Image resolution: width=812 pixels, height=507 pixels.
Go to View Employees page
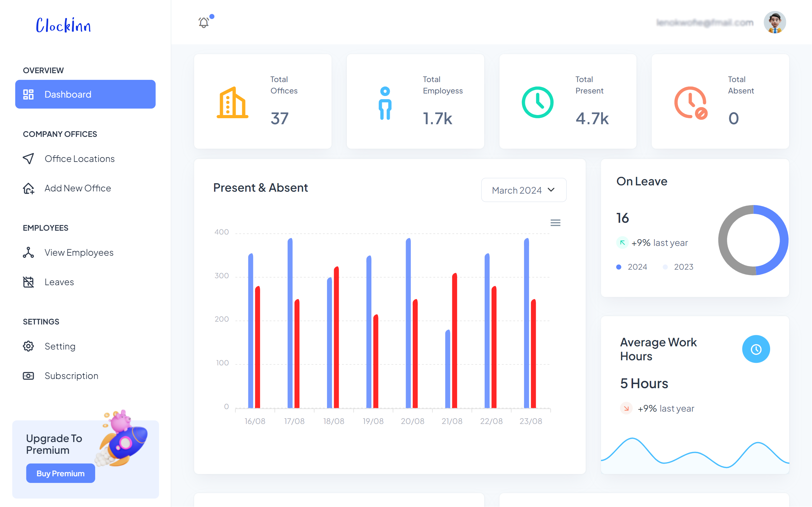79,253
